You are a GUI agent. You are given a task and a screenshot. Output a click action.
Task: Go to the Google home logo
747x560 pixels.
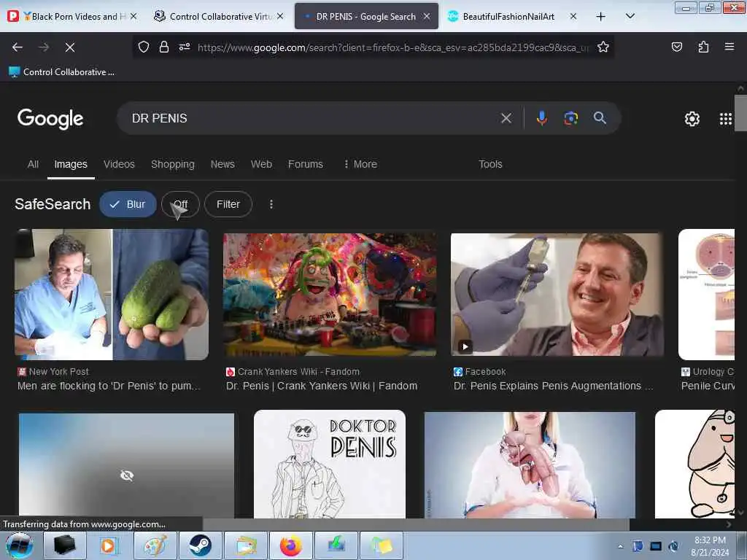point(50,119)
